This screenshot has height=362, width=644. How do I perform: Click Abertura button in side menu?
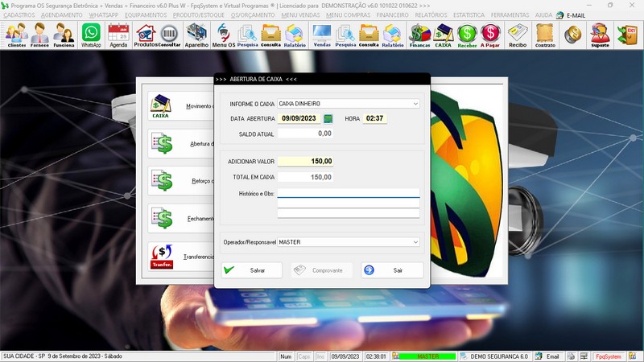click(x=181, y=144)
